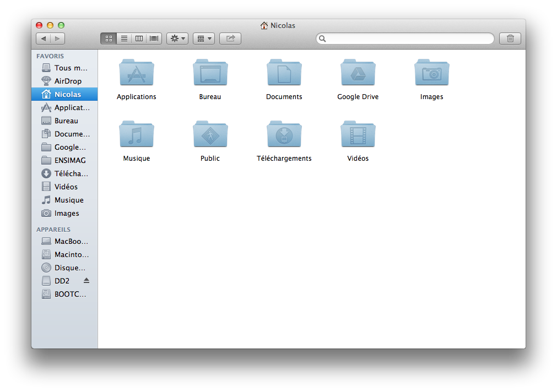Eject the DD2 drive

[x=86, y=281]
